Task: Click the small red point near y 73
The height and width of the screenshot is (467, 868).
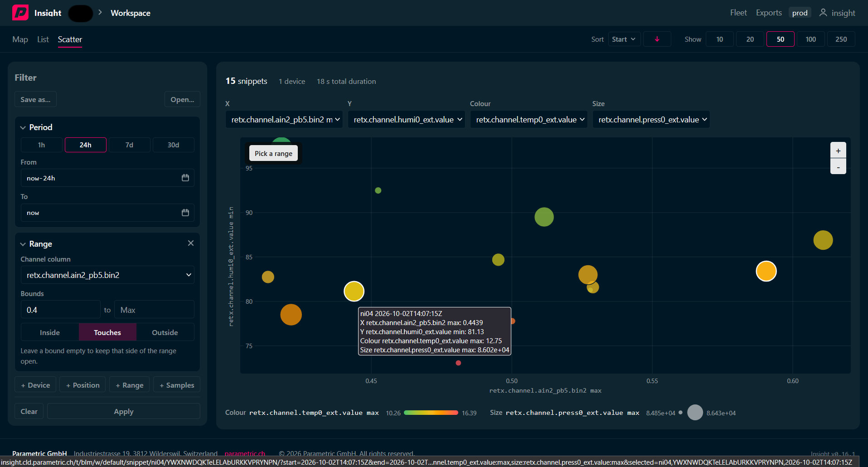Action: [458, 363]
